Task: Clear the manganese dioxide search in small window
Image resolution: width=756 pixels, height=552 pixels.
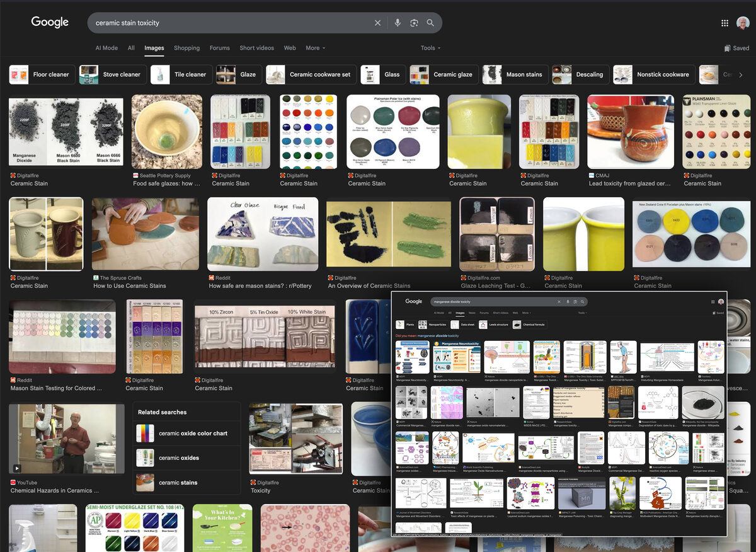Action: (x=559, y=302)
